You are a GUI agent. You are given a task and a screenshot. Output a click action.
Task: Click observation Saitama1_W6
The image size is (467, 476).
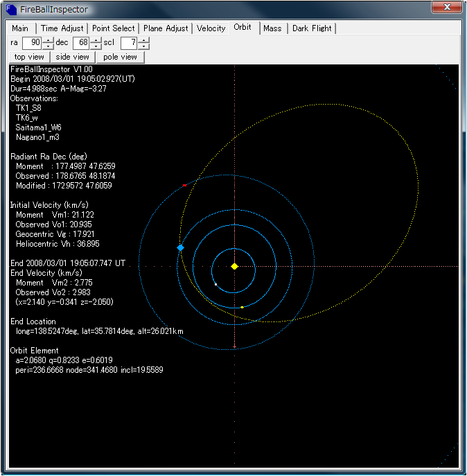pyautogui.click(x=39, y=127)
